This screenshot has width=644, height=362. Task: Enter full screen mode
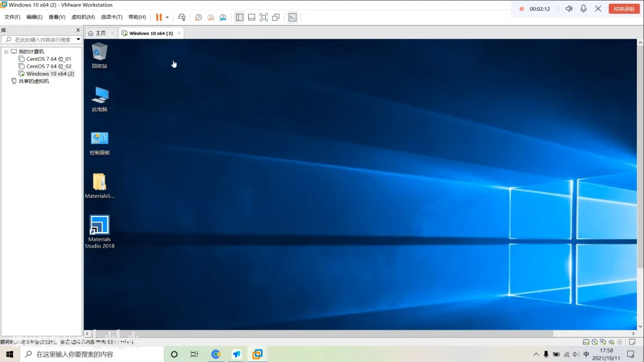[264, 17]
